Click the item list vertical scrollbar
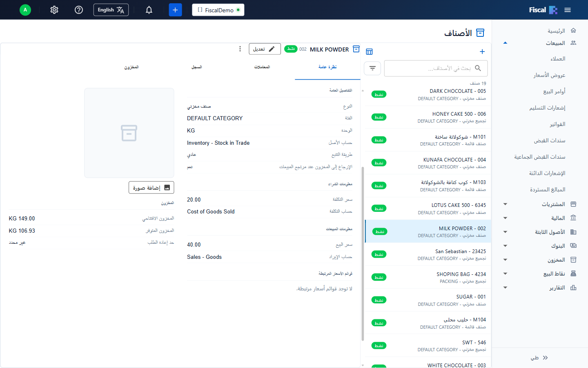Image resolution: width=588 pixels, height=368 pixels. click(363, 254)
